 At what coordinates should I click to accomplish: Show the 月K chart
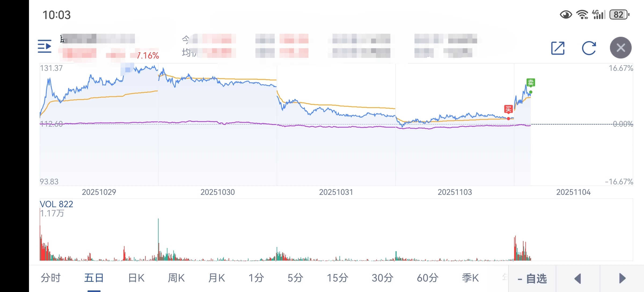[217, 278]
